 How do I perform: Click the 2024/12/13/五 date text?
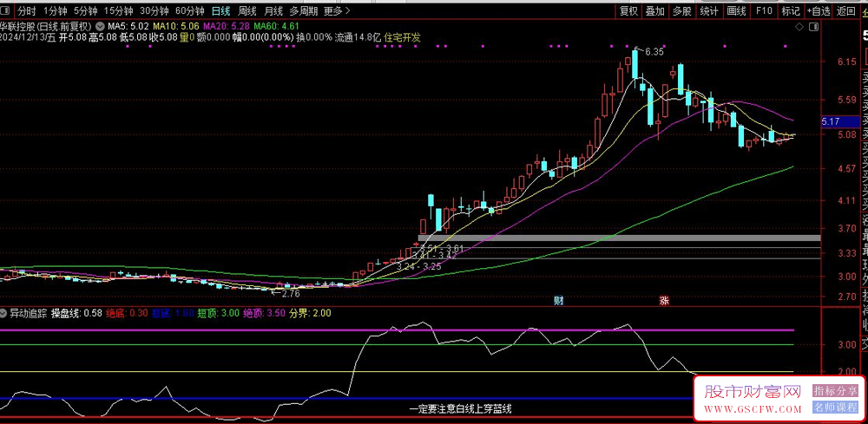tap(28, 37)
